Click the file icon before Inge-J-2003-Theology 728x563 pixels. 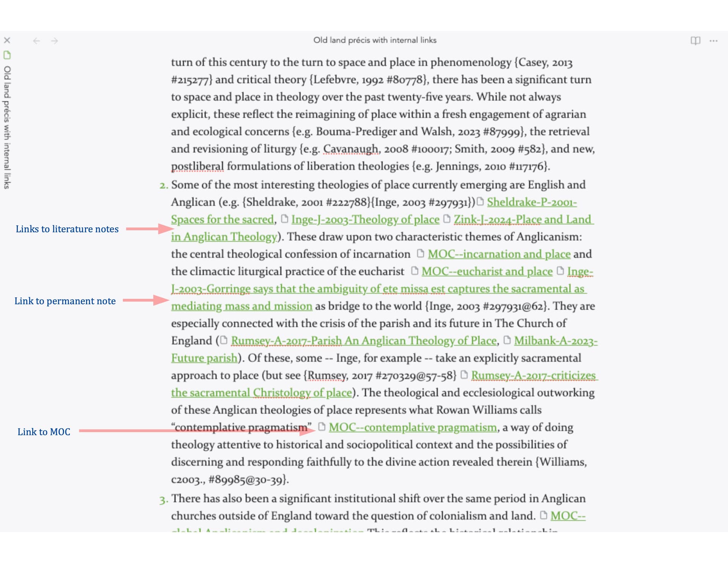(285, 219)
